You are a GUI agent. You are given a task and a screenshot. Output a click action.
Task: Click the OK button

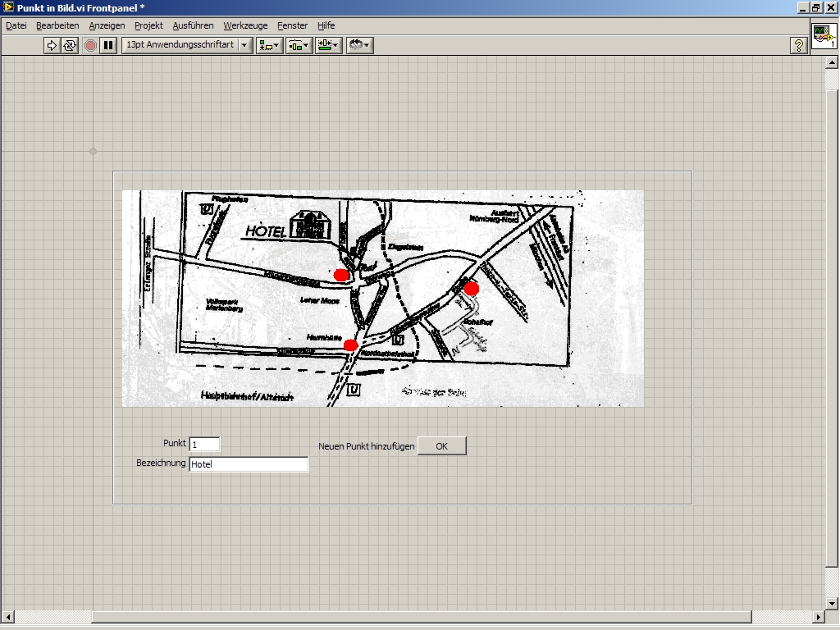442,445
